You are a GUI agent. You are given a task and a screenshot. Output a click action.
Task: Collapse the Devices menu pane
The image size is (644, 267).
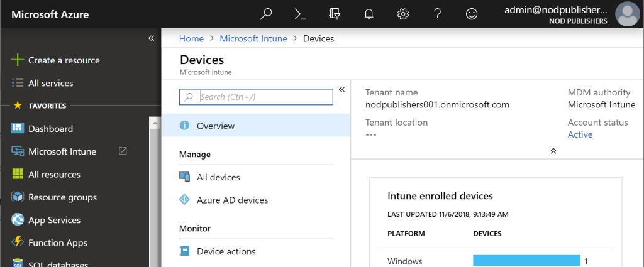(x=341, y=89)
